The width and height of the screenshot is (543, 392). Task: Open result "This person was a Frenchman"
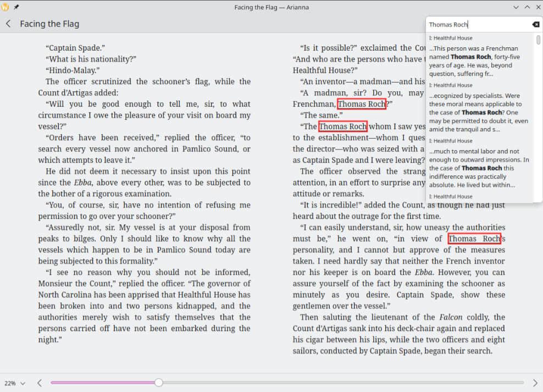point(478,61)
